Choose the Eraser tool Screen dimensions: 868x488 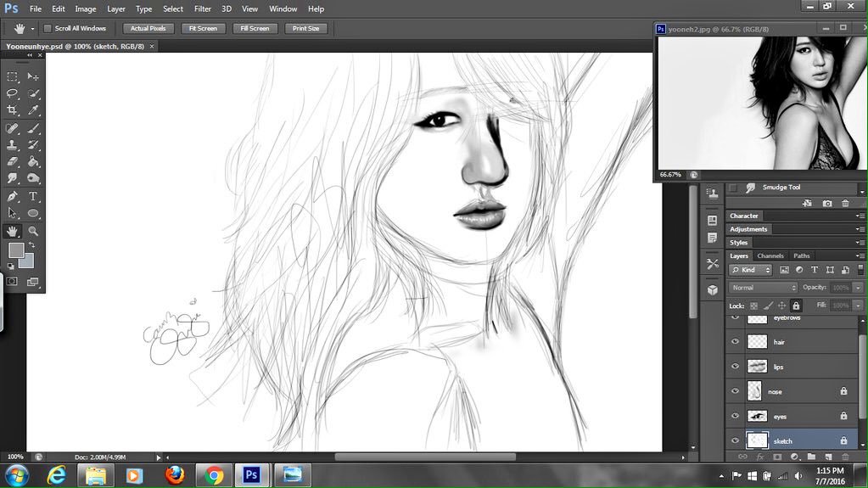(x=13, y=161)
